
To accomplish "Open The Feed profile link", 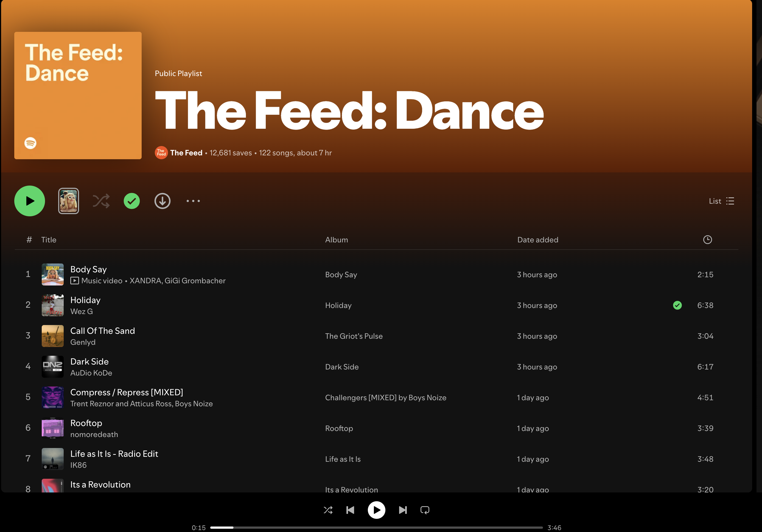I will [x=186, y=153].
